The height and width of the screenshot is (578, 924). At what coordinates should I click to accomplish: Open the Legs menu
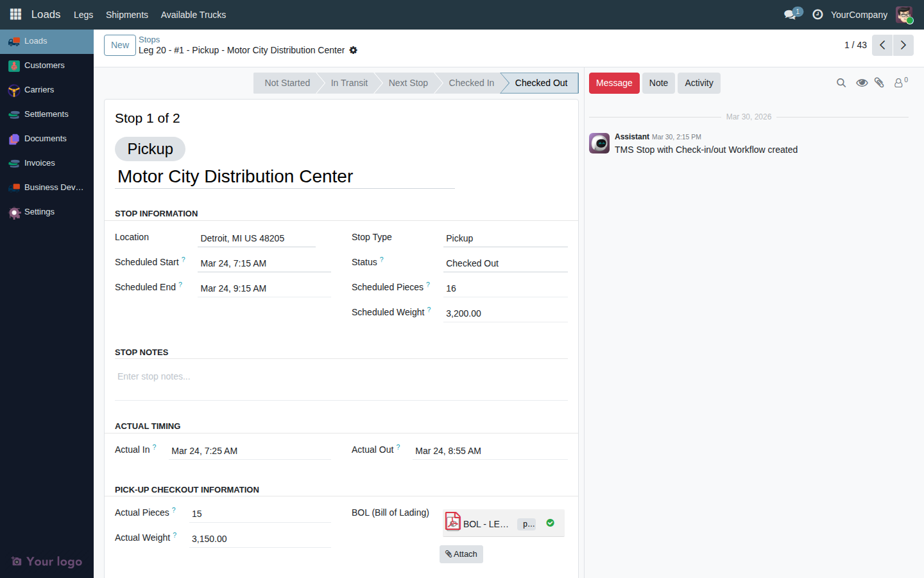(x=83, y=14)
